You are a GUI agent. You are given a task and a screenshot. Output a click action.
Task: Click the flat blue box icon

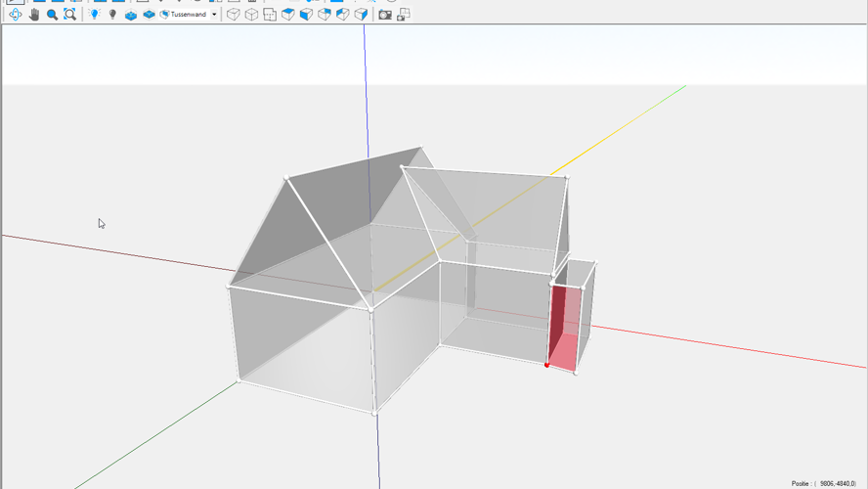point(149,15)
